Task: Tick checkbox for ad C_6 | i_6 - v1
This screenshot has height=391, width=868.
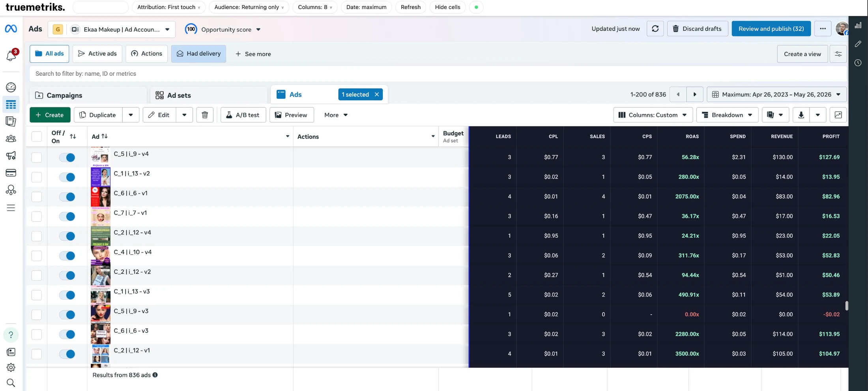Action: coord(36,197)
